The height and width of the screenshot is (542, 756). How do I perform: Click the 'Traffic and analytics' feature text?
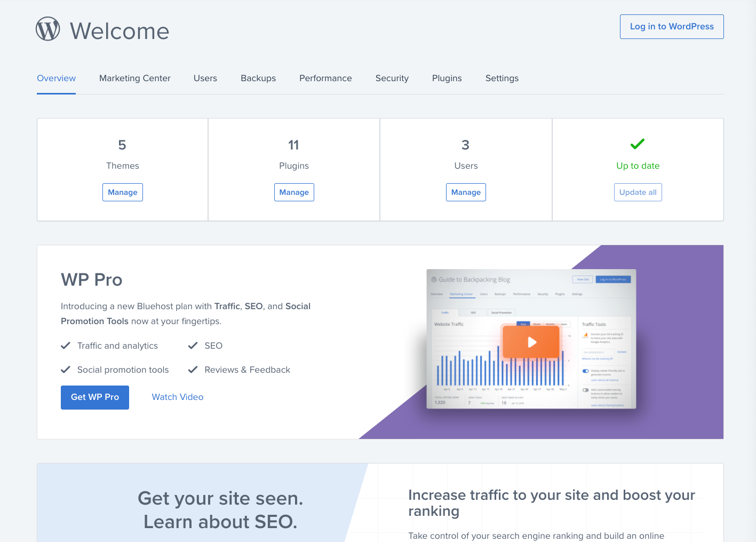[117, 345]
